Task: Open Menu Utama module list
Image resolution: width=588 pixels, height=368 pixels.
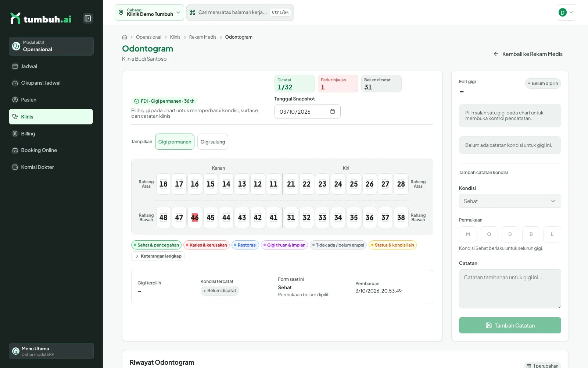Action: point(51,351)
